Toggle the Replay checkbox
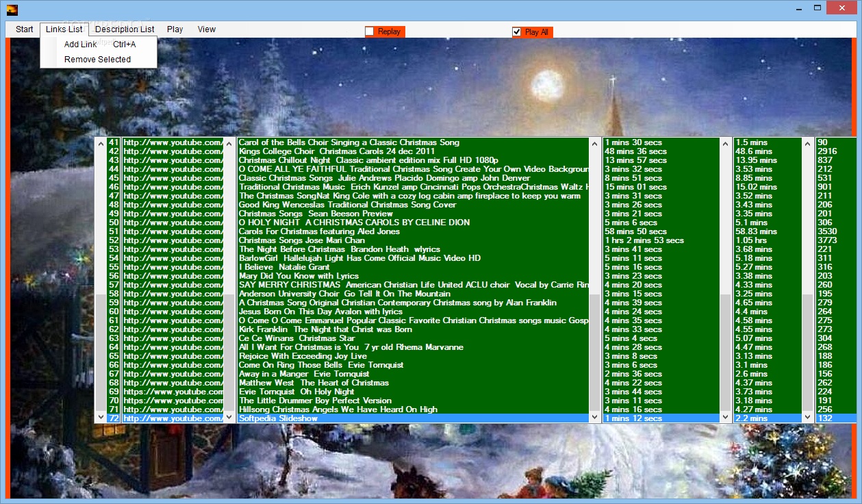The image size is (862, 504). coord(370,32)
